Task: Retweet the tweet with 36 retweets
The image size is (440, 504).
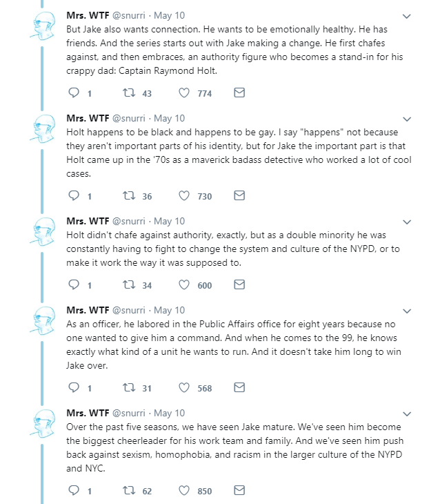Action: [127, 196]
